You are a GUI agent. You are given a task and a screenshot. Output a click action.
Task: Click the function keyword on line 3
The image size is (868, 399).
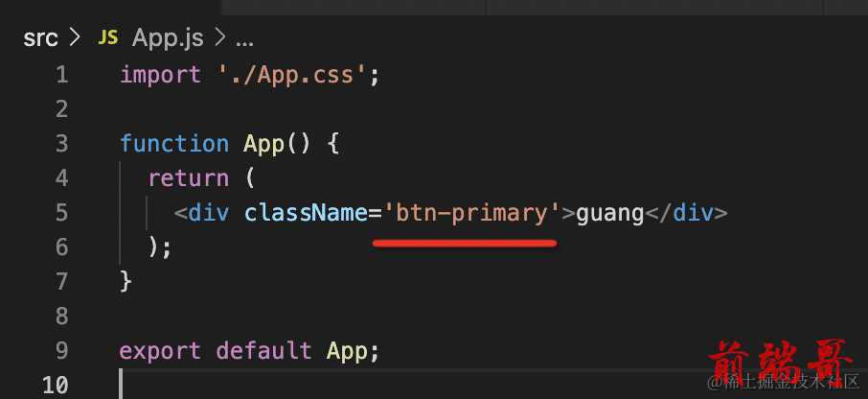[174, 144]
